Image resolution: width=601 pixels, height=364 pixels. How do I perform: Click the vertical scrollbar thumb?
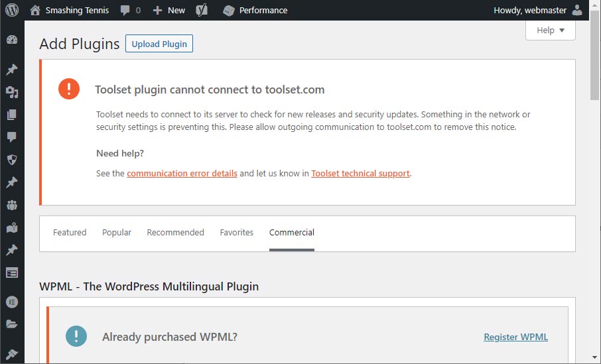[595, 56]
